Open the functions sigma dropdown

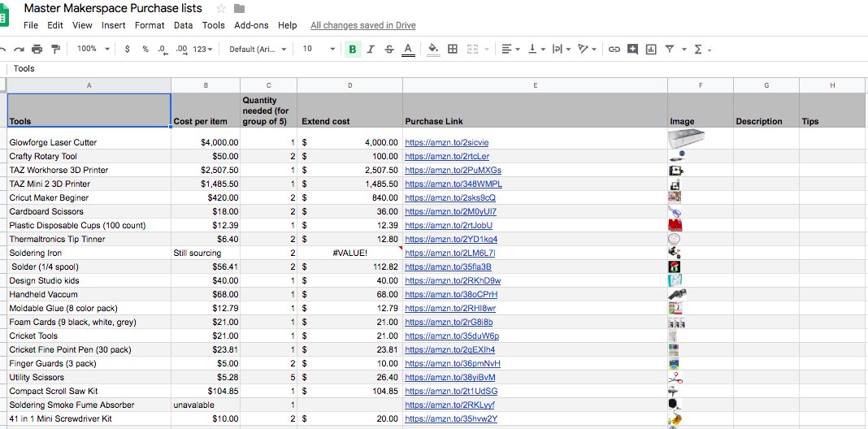point(702,50)
